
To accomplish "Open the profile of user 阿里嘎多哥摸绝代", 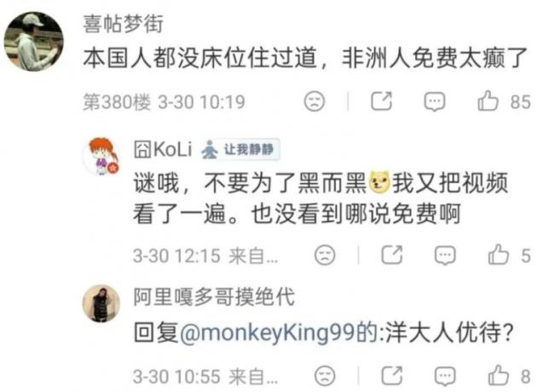I will [214, 297].
